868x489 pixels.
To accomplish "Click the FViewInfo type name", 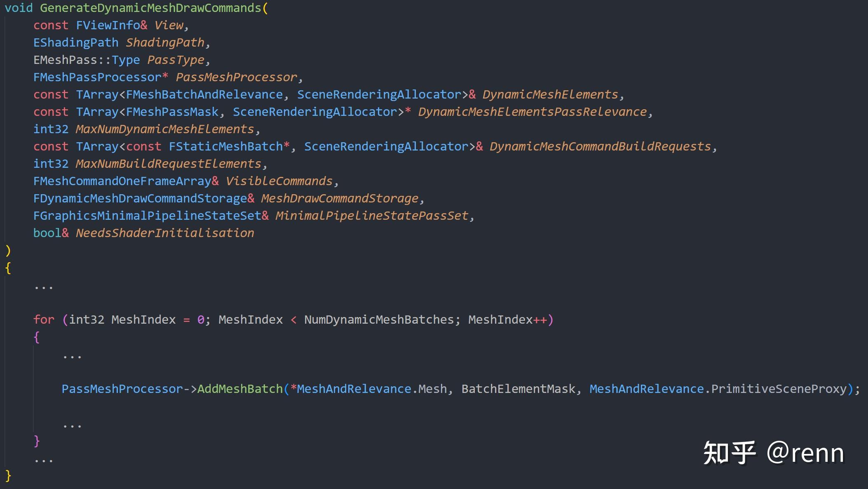I will tap(108, 25).
